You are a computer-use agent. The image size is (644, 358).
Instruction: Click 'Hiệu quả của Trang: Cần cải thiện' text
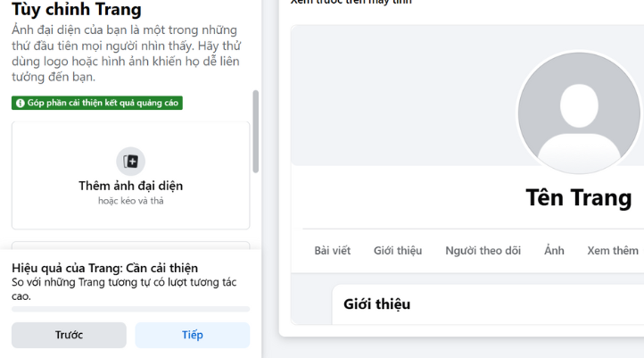[104, 268]
